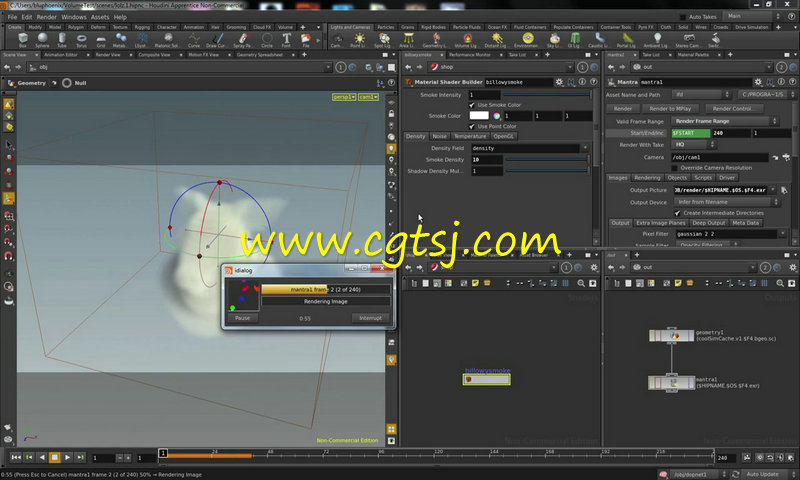Select the Curve shelf tool
The width and height of the screenshot is (800, 480).
click(194, 40)
